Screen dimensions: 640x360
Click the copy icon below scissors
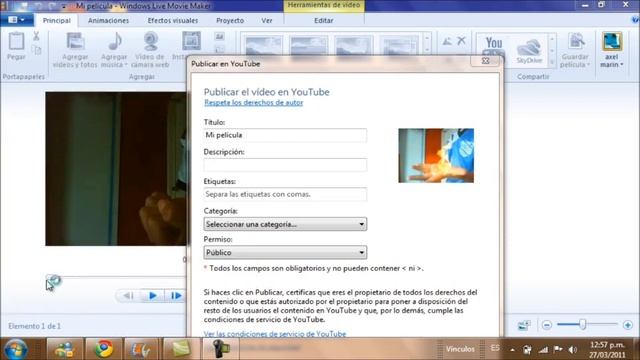pos(37,51)
